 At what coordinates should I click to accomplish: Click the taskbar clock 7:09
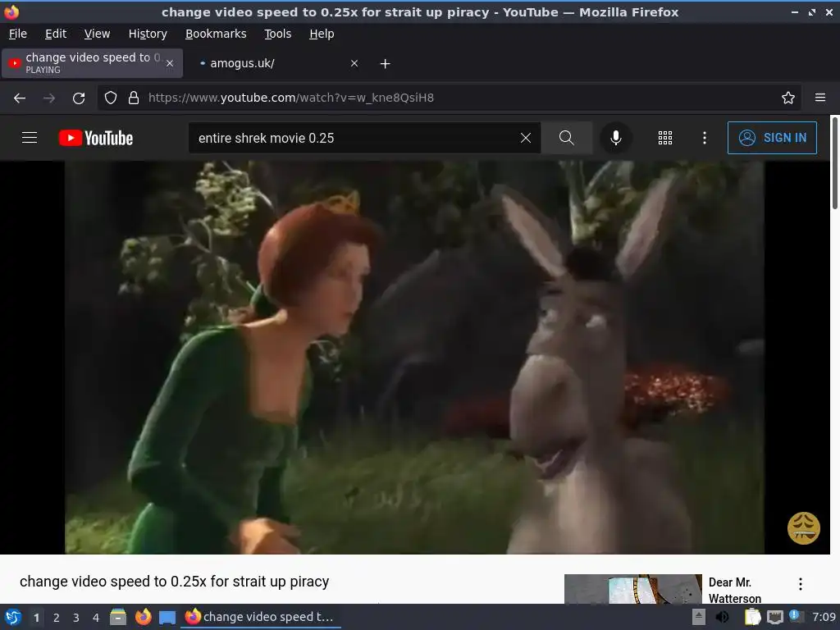click(824, 617)
